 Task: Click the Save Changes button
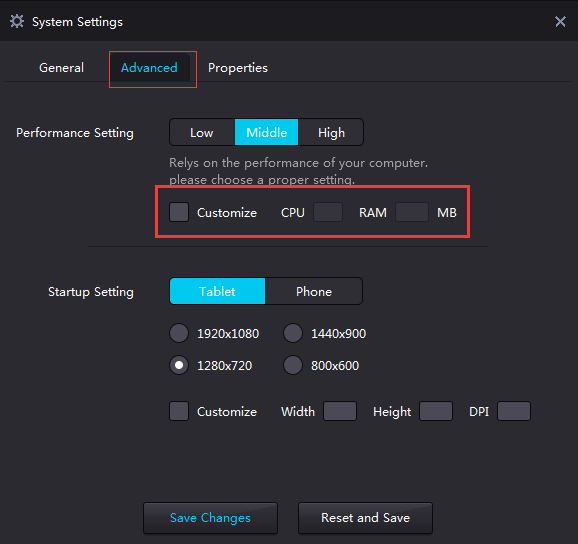[210, 517]
